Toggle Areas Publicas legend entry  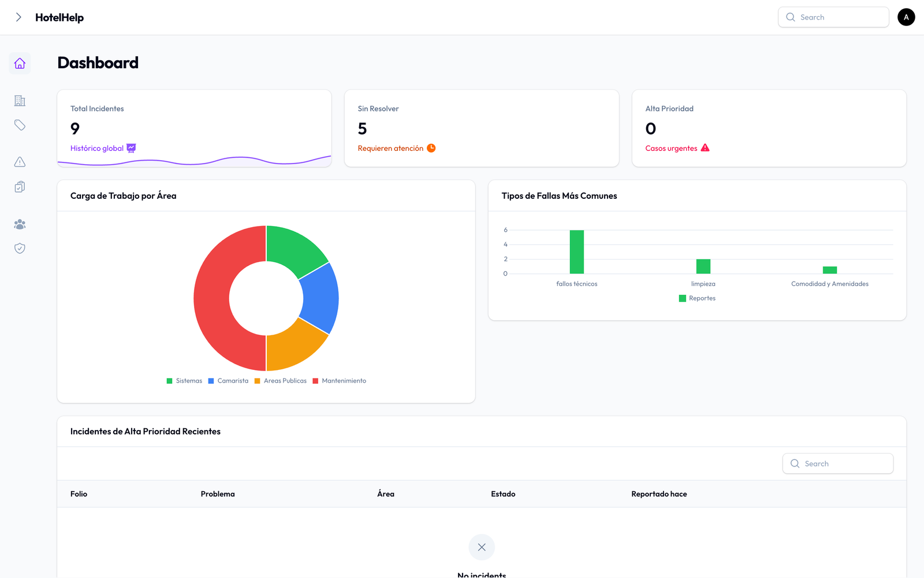281,381
